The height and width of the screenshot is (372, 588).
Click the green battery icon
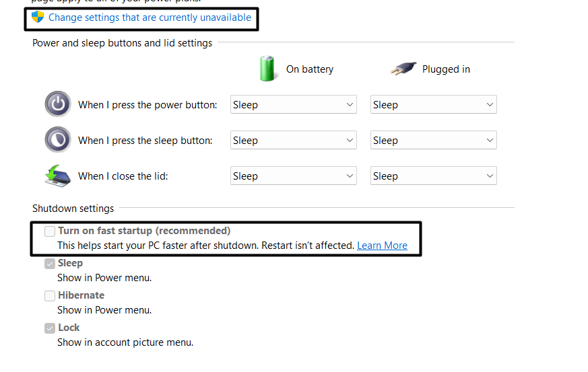(269, 69)
